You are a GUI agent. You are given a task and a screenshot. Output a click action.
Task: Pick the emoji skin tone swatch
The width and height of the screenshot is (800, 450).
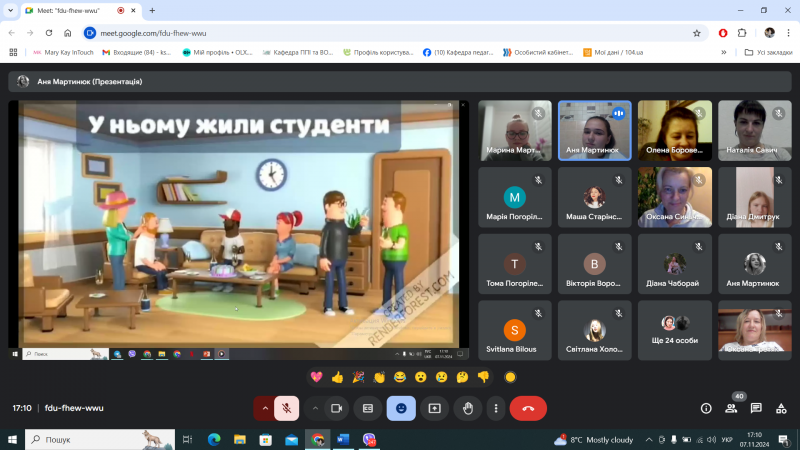click(x=510, y=377)
